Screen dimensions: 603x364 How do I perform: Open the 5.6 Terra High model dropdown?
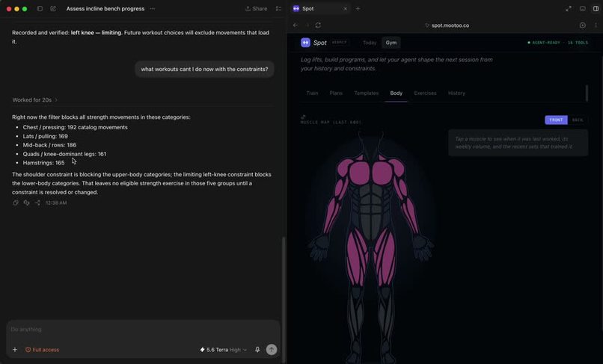[x=224, y=350]
